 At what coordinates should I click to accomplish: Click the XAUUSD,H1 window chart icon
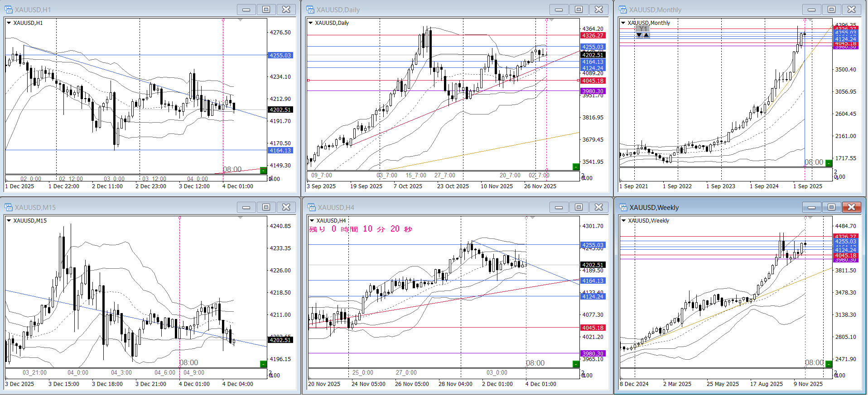[9, 10]
